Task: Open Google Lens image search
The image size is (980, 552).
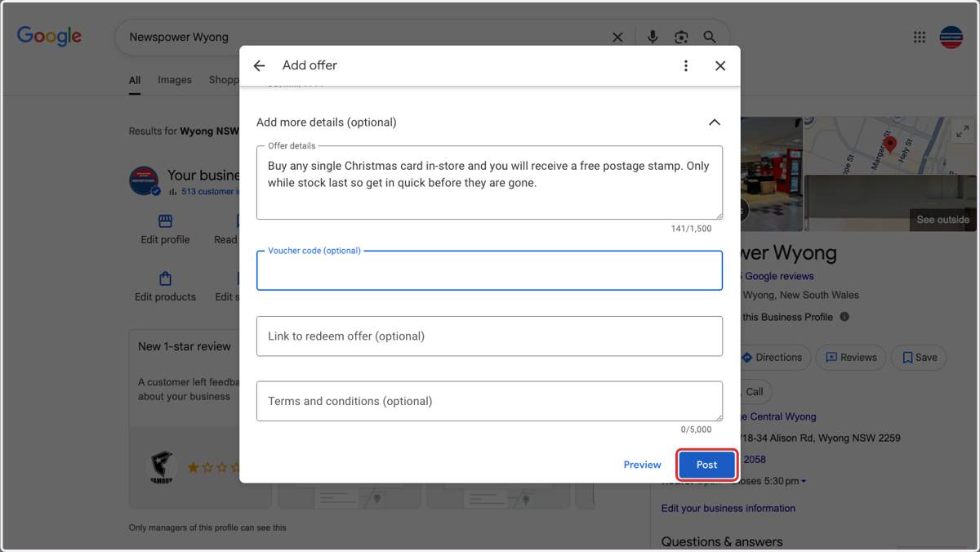Action: pos(681,37)
